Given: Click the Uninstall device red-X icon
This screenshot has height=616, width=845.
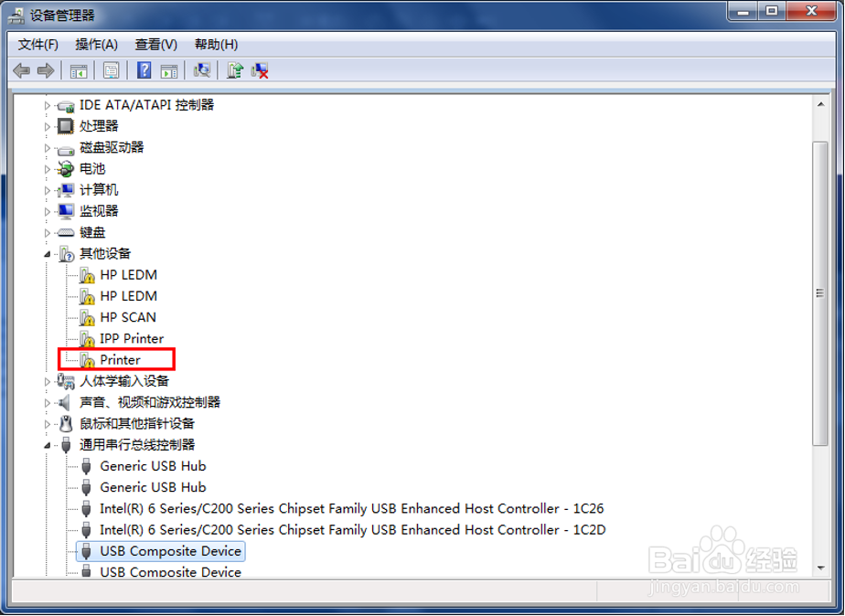Looking at the screenshot, I should click(x=260, y=70).
